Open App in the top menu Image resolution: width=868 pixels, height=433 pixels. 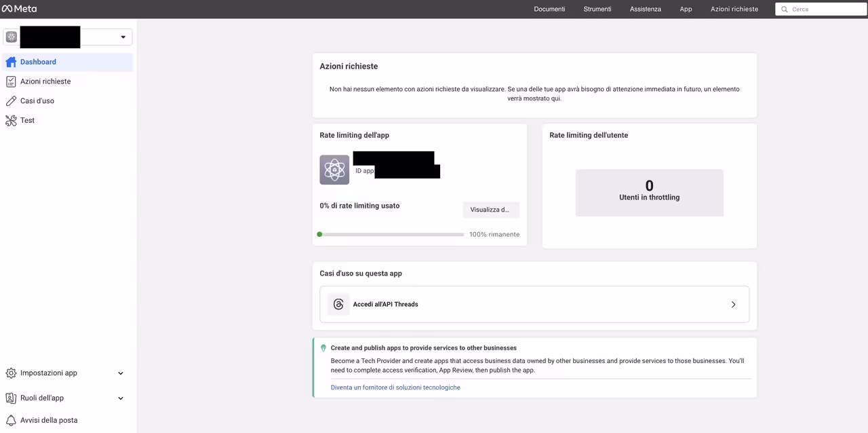click(x=686, y=10)
